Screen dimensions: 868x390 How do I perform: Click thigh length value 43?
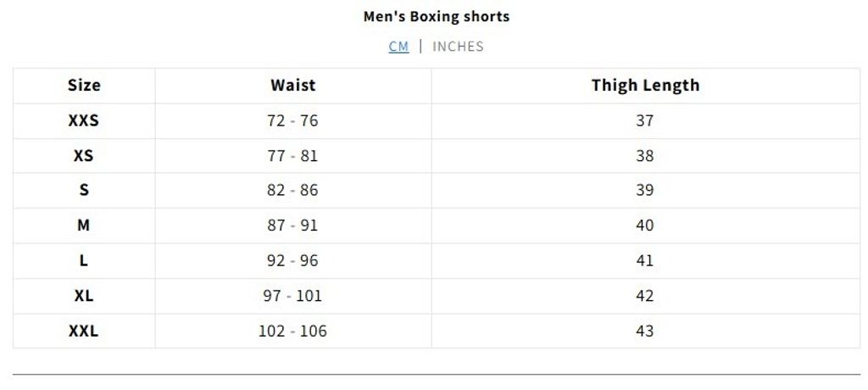click(645, 331)
